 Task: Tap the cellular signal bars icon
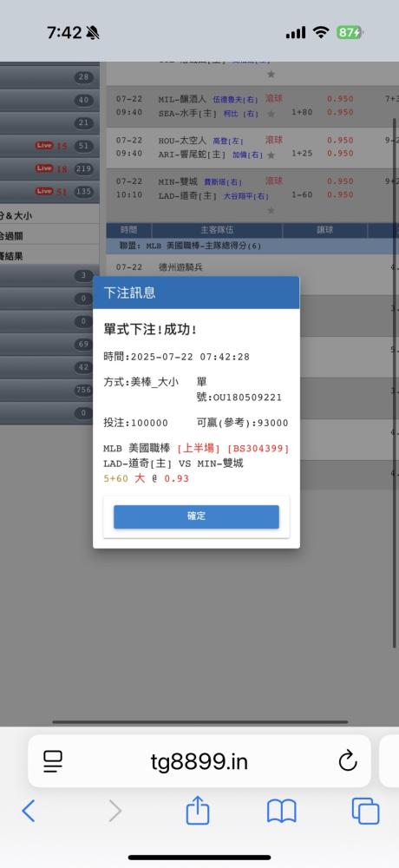tap(296, 33)
